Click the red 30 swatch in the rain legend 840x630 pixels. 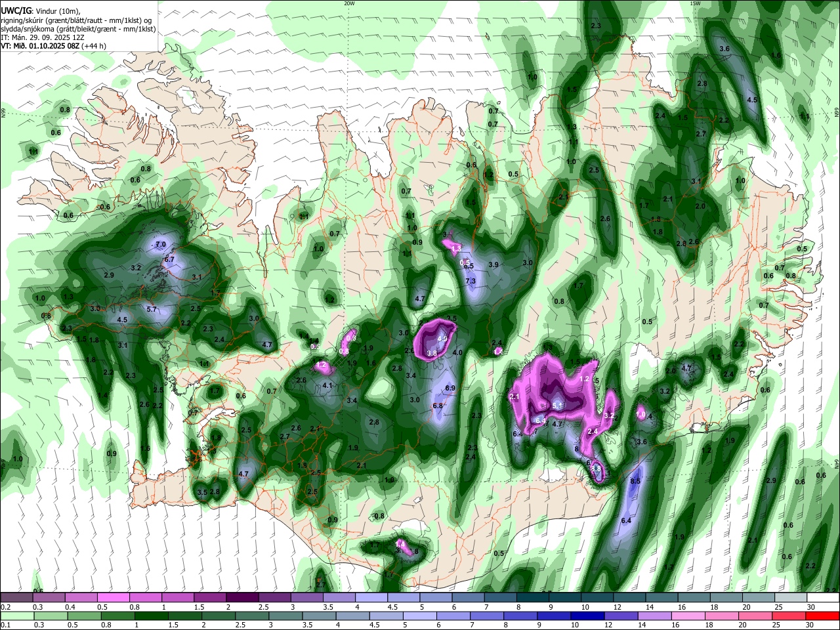tap(823, 616)
